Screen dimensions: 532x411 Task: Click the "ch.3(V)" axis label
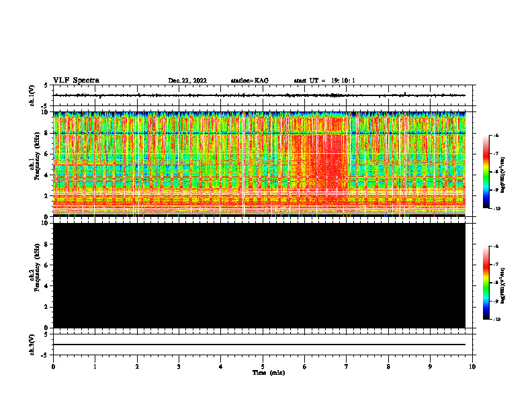(x=32, y=345)
